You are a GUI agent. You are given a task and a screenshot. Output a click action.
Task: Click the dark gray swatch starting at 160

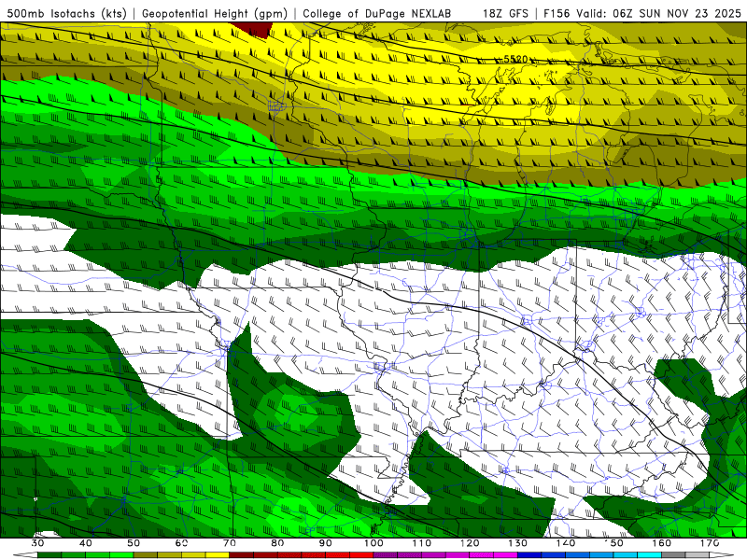[x=673, y=555]
